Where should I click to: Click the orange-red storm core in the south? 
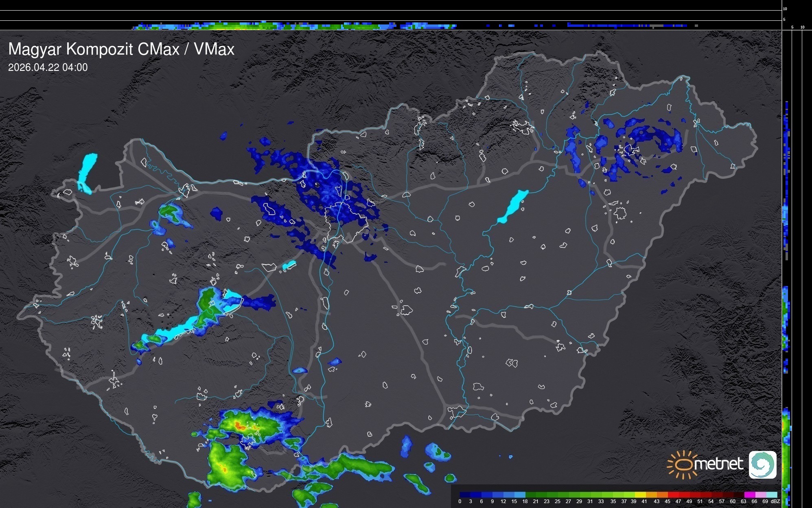coord(239,427)
